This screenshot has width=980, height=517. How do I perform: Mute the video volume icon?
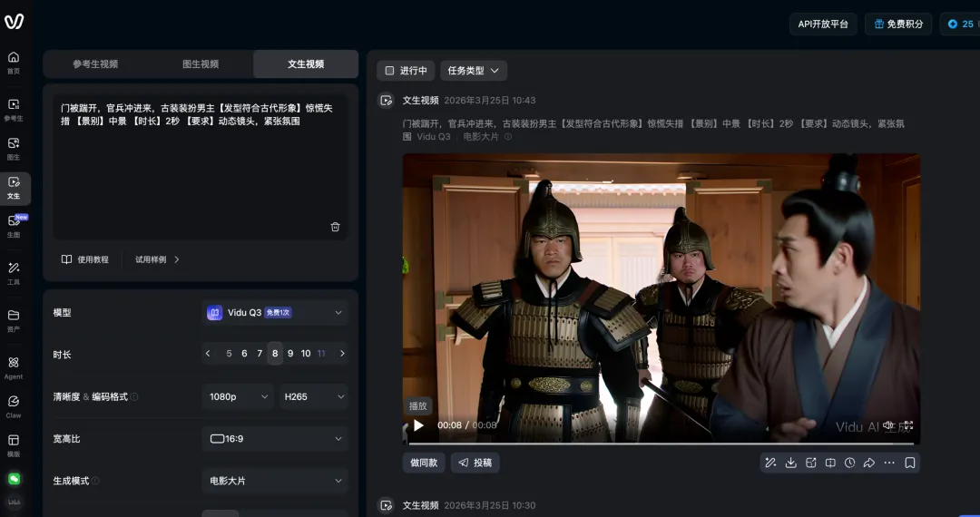coord(888,425)
